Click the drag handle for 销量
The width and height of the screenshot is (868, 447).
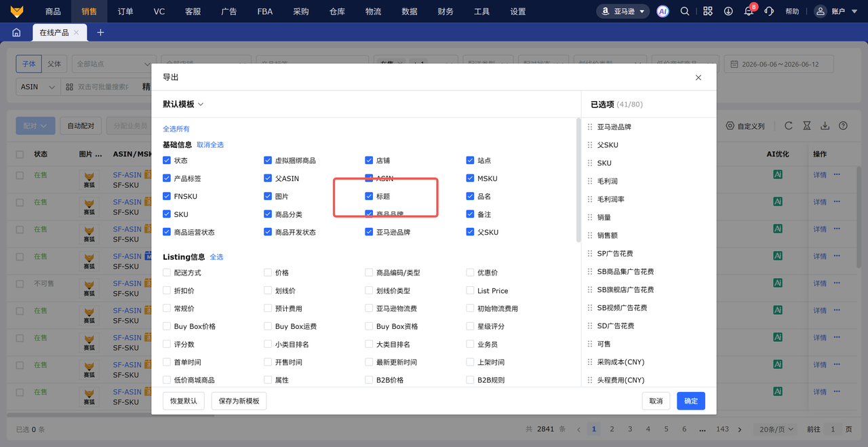pyautogui.click(x=590, y=217)
